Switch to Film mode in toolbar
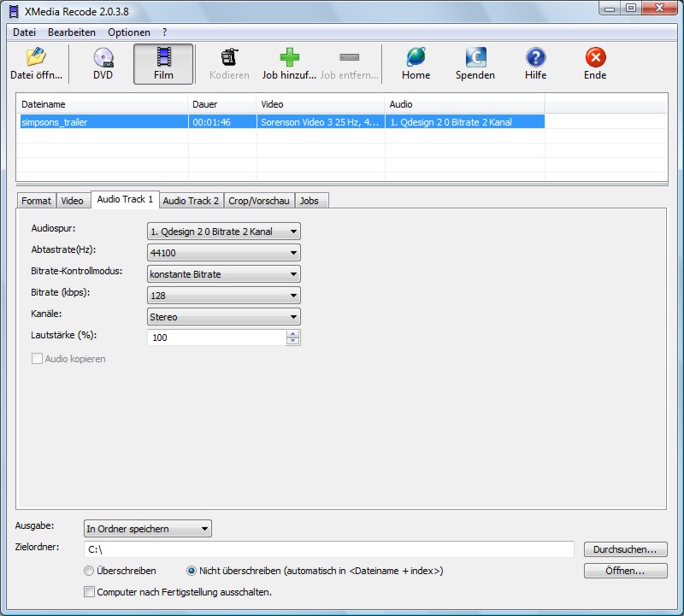 pyautogui.click(x=163, y=58)
